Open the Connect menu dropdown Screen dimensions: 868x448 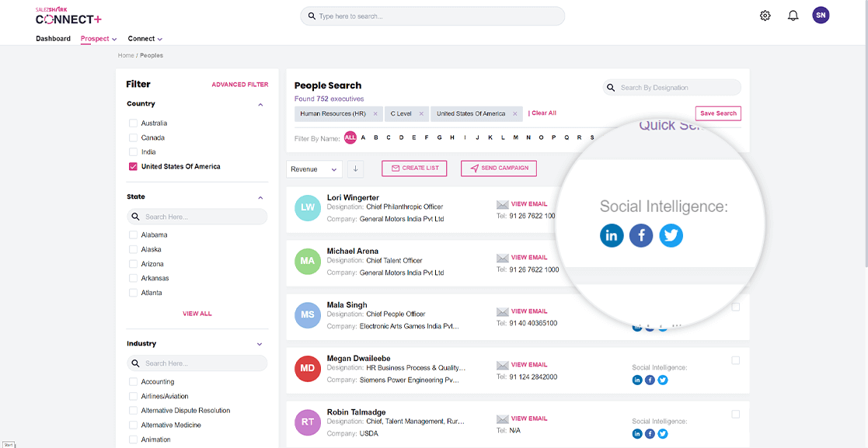(145, 39)
